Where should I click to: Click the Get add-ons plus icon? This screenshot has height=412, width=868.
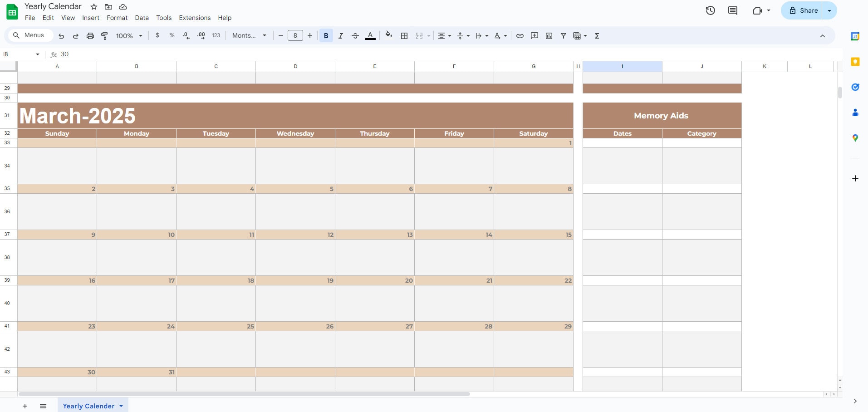(855, 178)
